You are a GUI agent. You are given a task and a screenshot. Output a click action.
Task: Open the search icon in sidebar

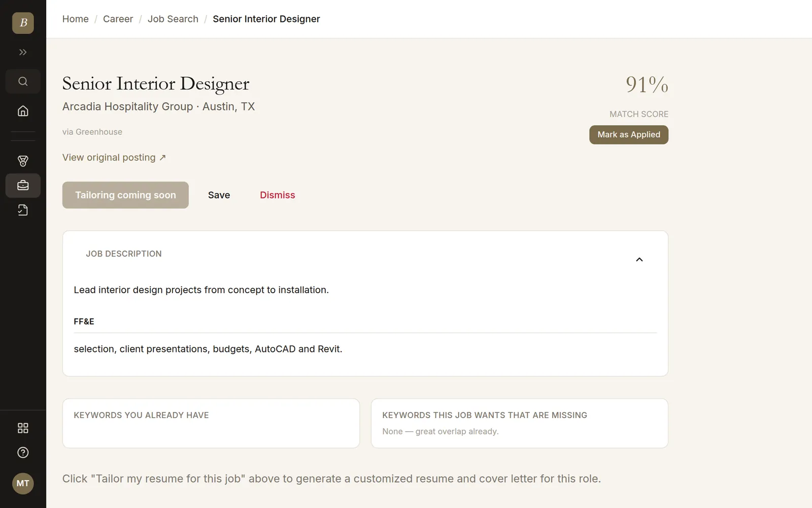(23, 81)
